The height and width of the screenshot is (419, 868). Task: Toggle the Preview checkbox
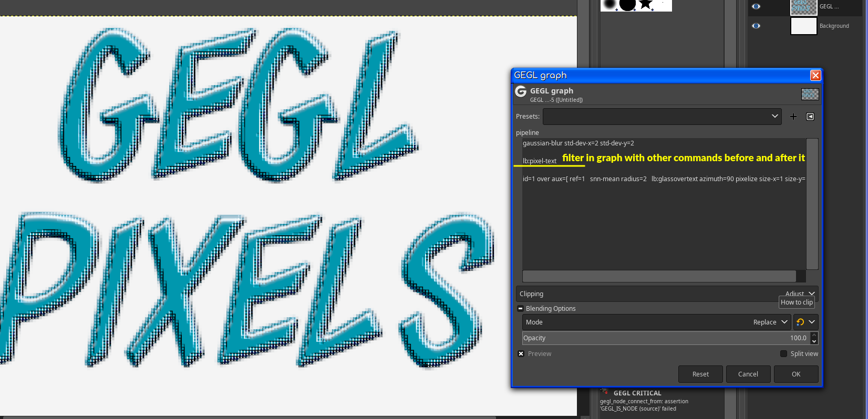point(521,354)
